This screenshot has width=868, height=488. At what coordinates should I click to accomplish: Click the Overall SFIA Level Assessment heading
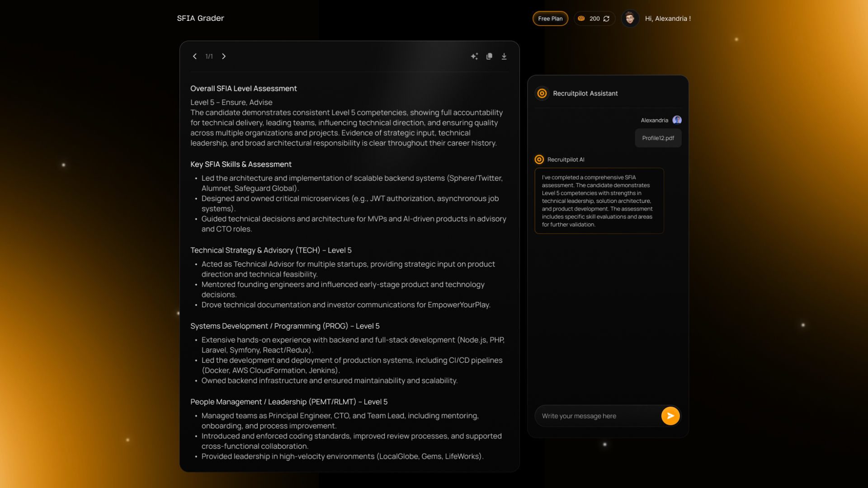click(243, 89)
